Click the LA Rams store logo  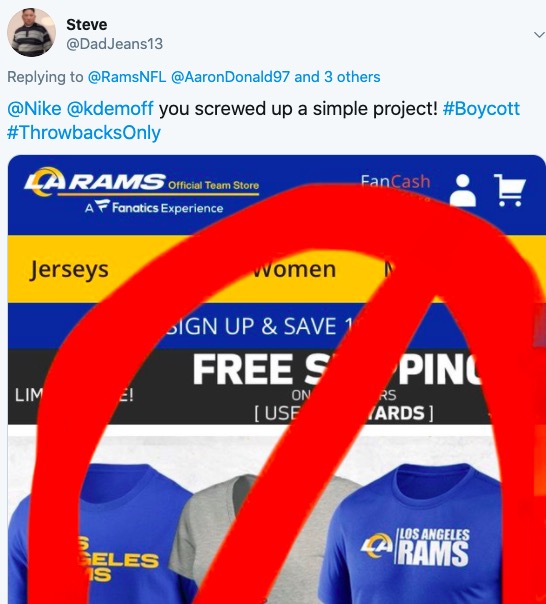141,181
